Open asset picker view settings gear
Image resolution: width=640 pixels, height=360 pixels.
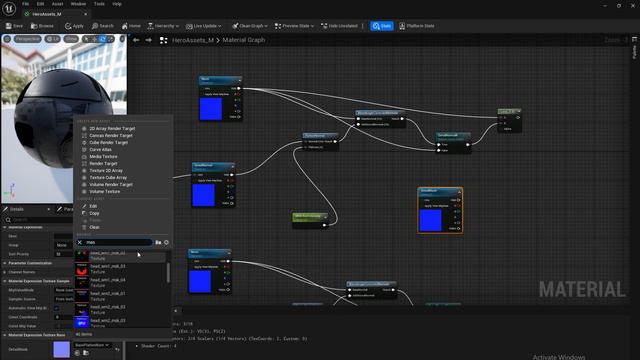[166, 242]
